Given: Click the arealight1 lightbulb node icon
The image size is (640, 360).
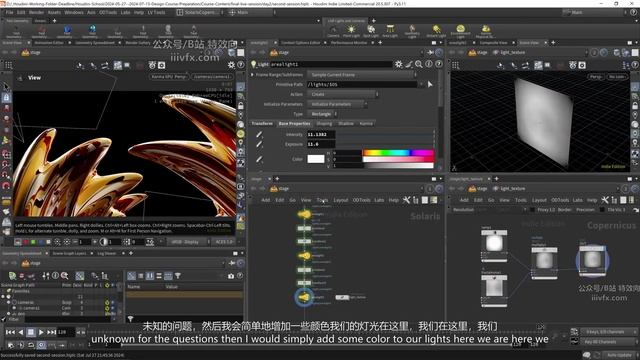Looking at the screenshot, I should click(x=253, y=64).
